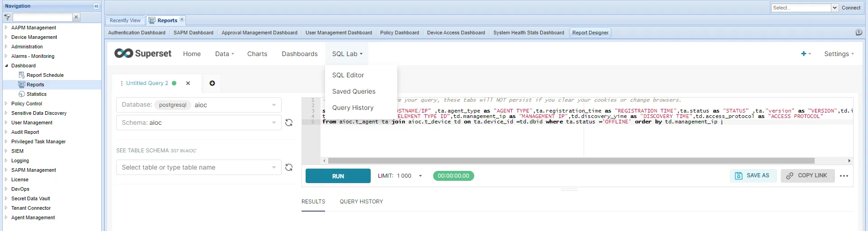The image size is (868, 231).
Task: Open Device Access Dashboard
Action: coord(456,33)
